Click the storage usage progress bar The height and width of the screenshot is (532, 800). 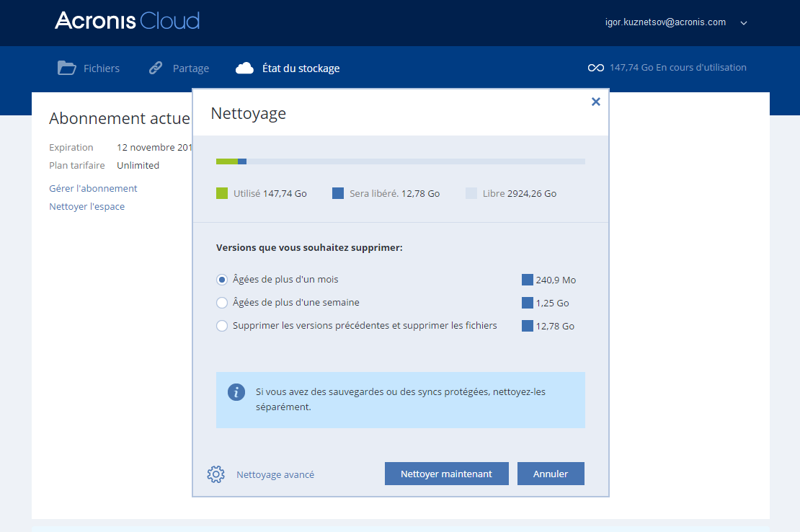click(x=400, y=161)
